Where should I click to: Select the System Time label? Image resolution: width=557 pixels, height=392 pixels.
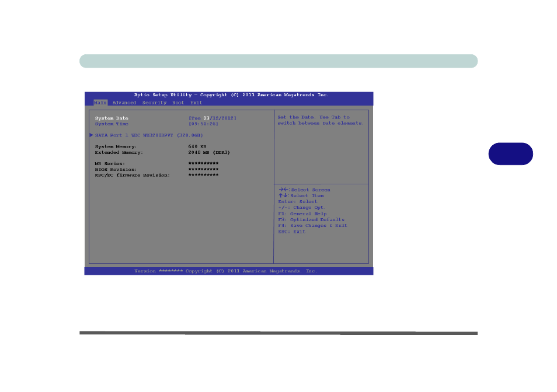click(112, 124)
